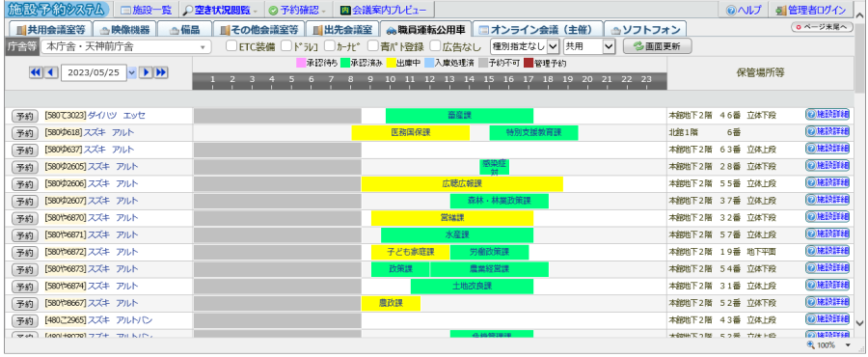Open 施設一覧 from the top toolbar
Screen dimensions: 868x357
coord(147,10)
